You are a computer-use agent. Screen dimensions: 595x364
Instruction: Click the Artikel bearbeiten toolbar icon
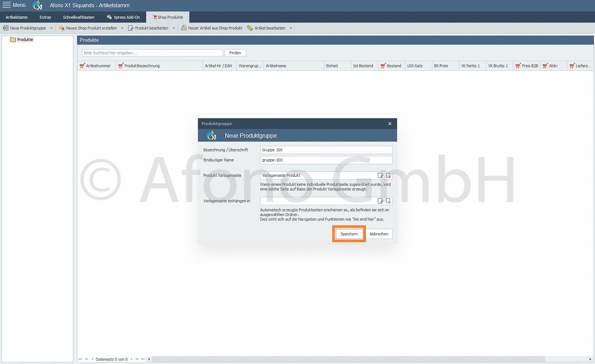[250, 28]
